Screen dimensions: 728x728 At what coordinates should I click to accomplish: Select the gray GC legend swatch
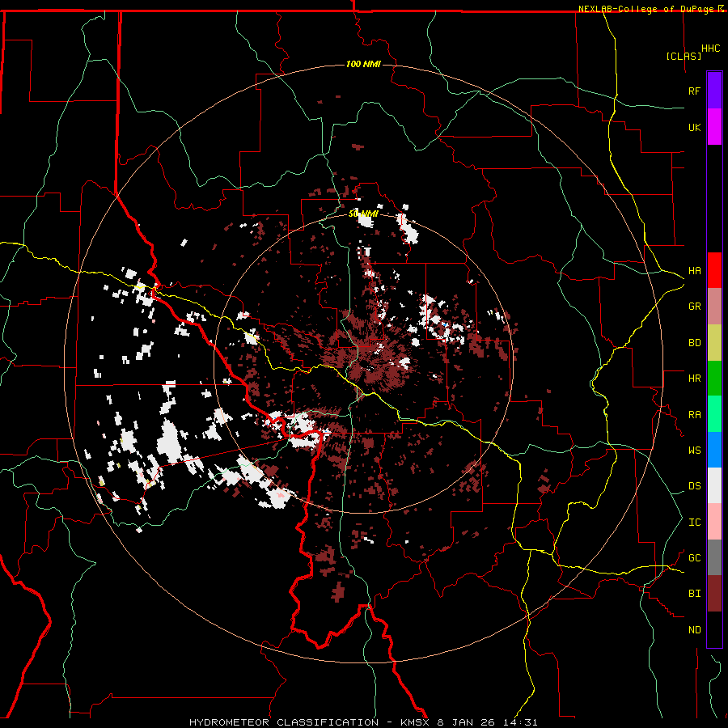pos(714,557)
